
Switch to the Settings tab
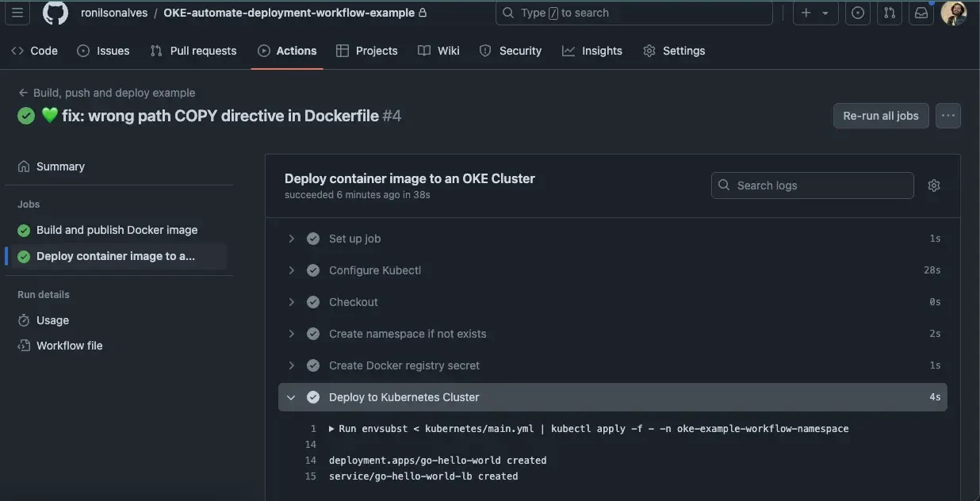[x=674, y=51]
